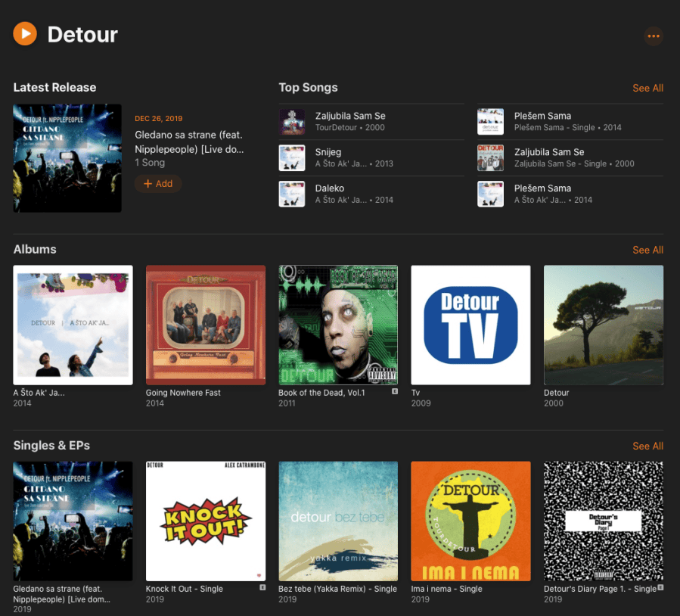Click Plešem Sama - Single artwork thumbnail
The height and width of the screenshot is (616, 680).
pyautogui.click(x=490, y=122)
